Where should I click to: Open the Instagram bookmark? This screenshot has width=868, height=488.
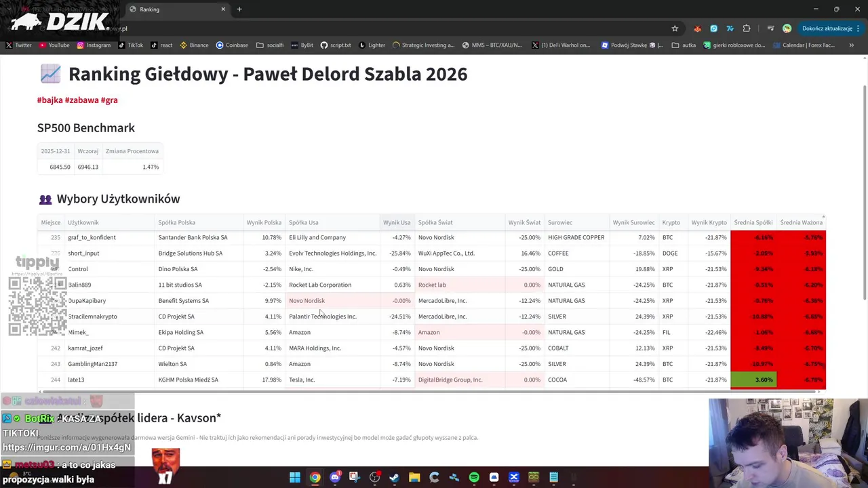[x=94, y=45]
